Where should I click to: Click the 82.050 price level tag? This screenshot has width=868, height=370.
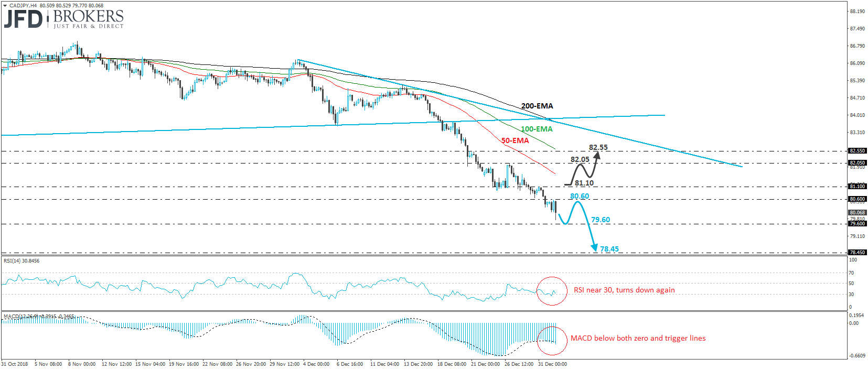pos(858,162)
